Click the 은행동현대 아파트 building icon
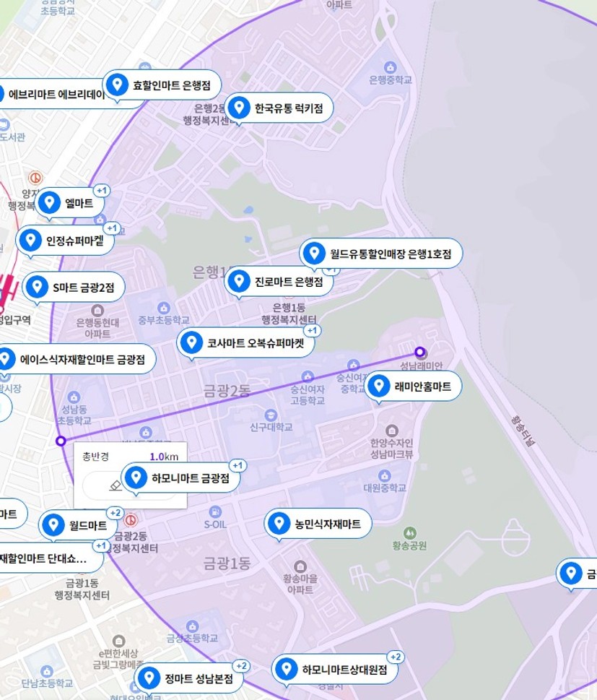597x700 pixels. (x=97, y=310)
